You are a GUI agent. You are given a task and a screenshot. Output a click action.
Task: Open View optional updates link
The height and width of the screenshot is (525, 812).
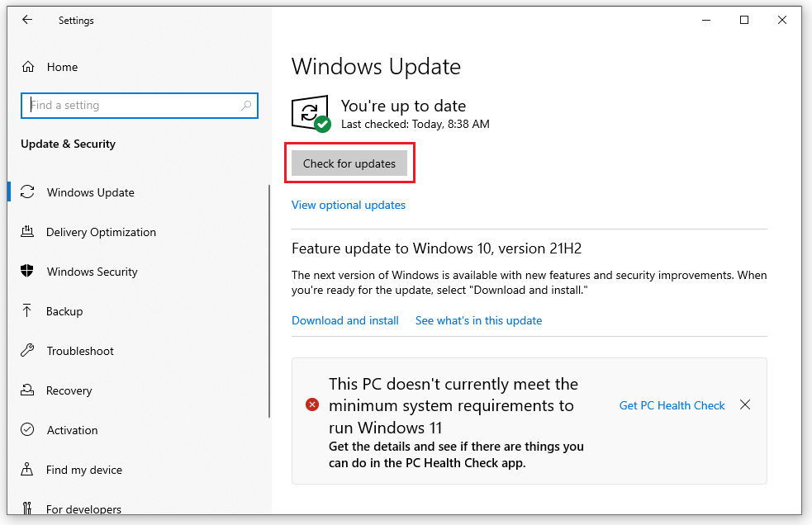[x=349, y=205]
